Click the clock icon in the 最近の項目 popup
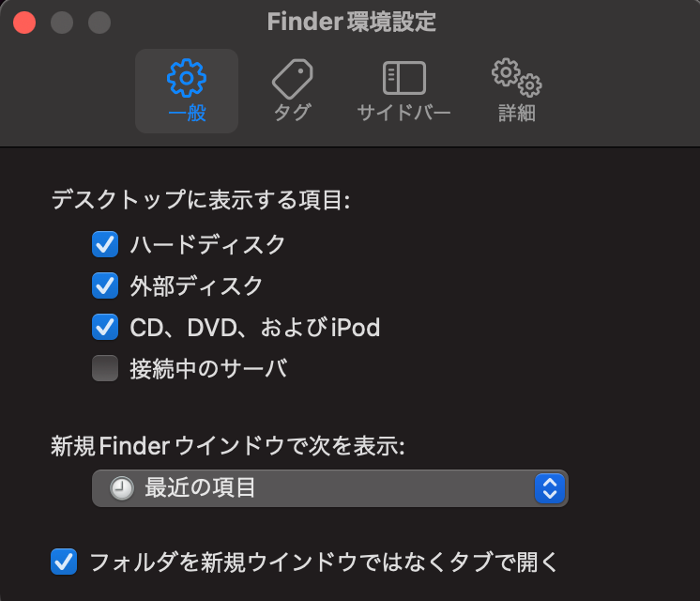 121,488
